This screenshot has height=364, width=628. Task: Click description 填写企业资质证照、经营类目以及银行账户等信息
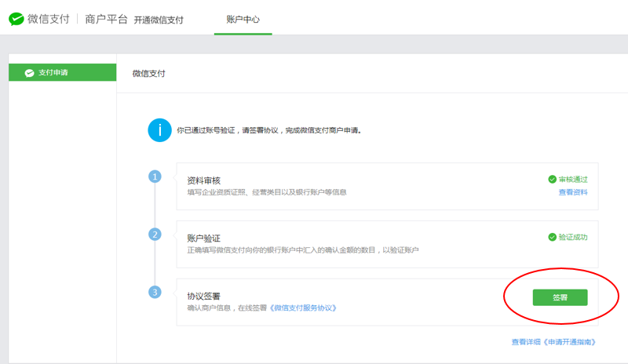[267, 192]
